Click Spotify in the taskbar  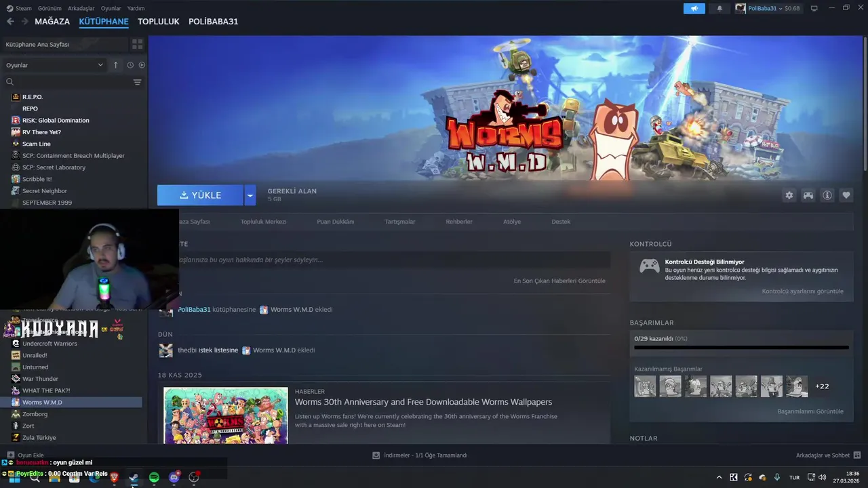154,478
